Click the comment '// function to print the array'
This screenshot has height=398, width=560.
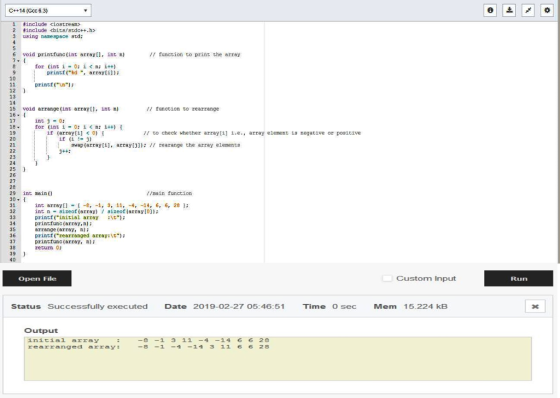(195, 55)
